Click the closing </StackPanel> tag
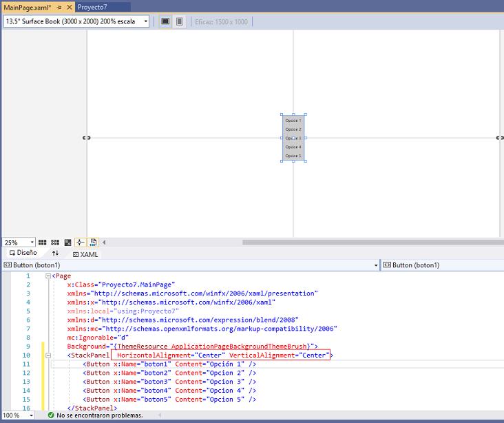Screen dimensions: 504x423 point(92,408)
